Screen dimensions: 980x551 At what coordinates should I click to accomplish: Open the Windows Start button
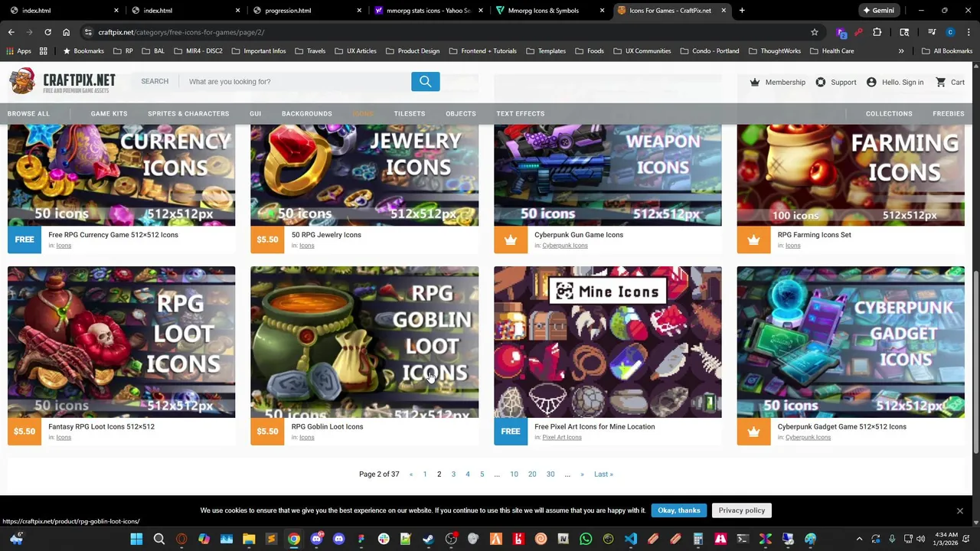[x=136, y=539]
